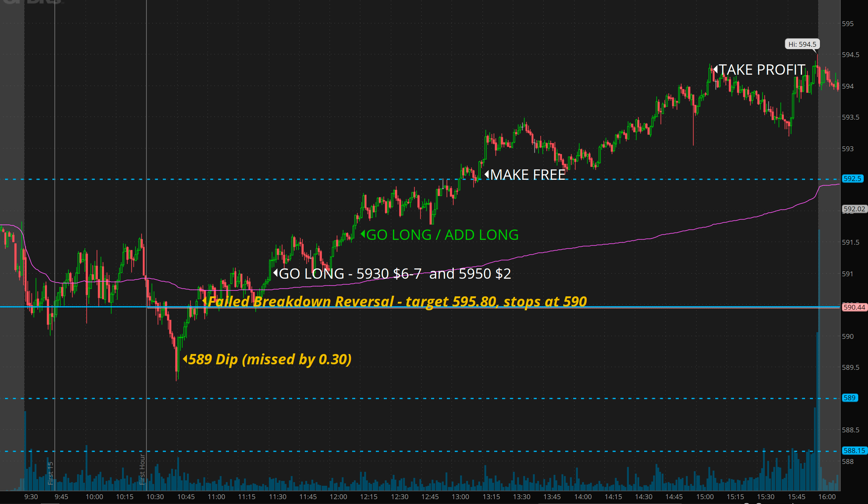The image size is (868, 504).
Task: Select the 589 blue price level label
Action: click(849, 398)
